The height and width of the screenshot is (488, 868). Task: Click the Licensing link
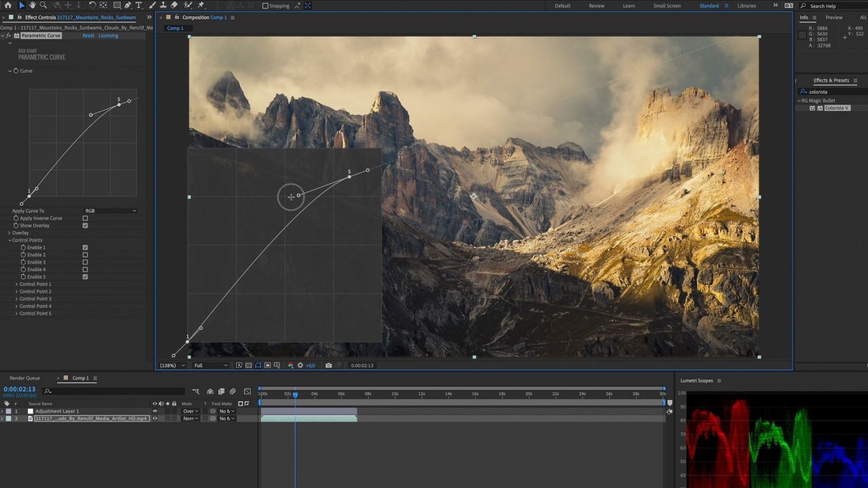pyautogui.click(x=108, y=36)
